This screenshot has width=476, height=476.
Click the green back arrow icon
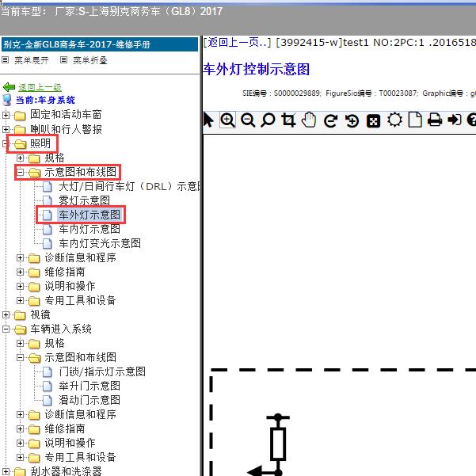click(9, 87)
